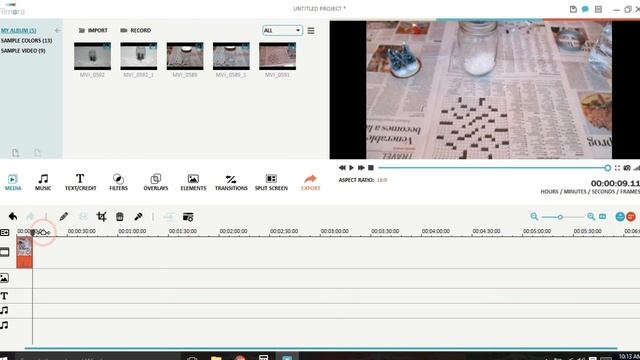The width and height of the screenshot is (640, 360).
Task: Click the title bar list icon
Action: [598, 9]
